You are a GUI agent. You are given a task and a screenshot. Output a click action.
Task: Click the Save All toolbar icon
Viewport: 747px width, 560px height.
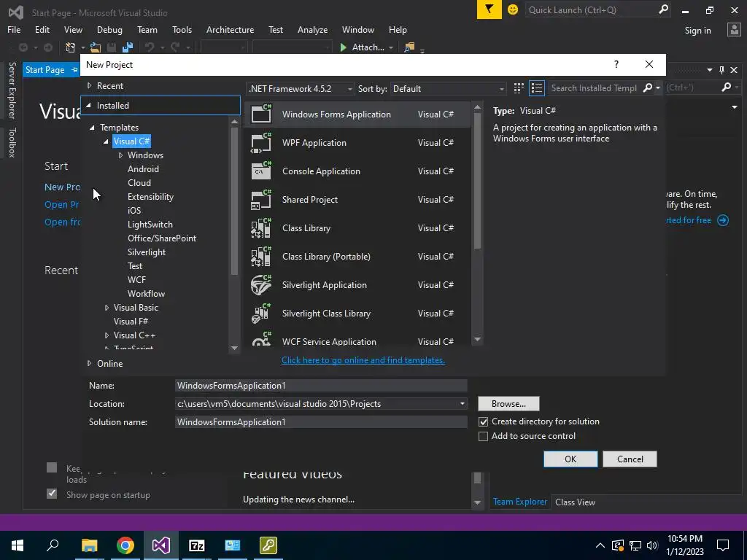[128, 47]
